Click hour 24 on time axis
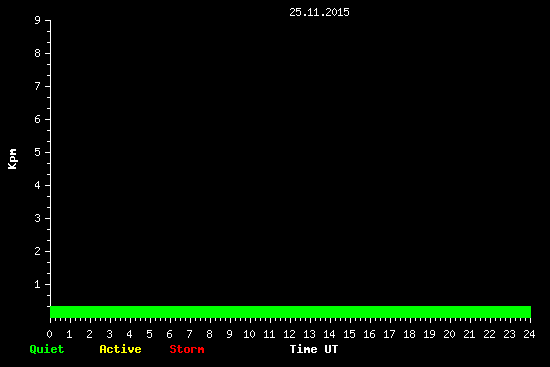550x367 pixels. [529, 334]
